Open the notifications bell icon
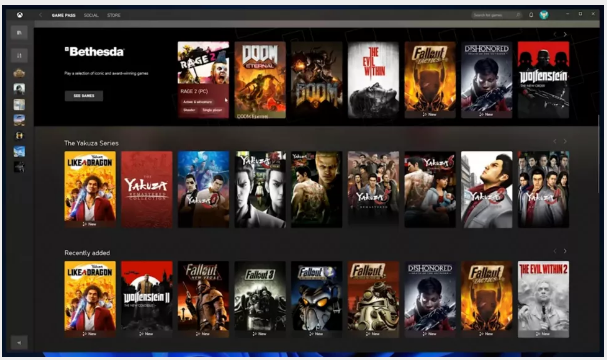This screenshot has width=607, height=360. point(531,15)
